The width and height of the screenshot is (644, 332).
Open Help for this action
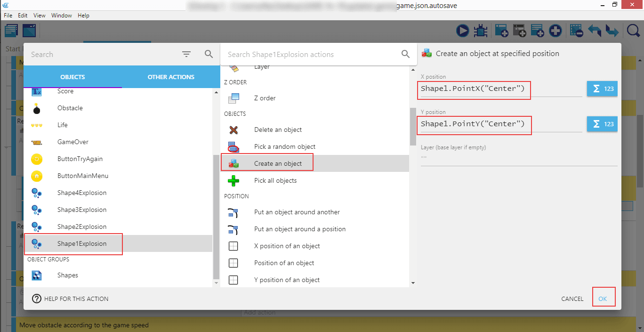71,299
